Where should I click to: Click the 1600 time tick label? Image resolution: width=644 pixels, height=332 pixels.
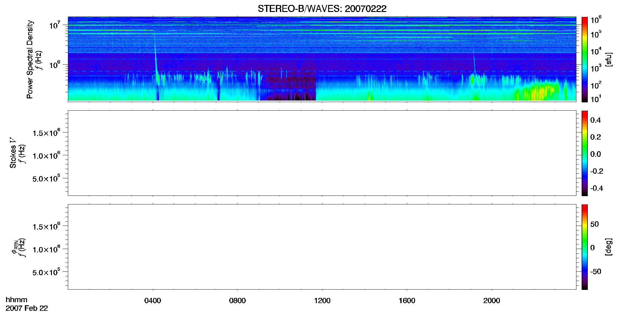click(407, 301)
